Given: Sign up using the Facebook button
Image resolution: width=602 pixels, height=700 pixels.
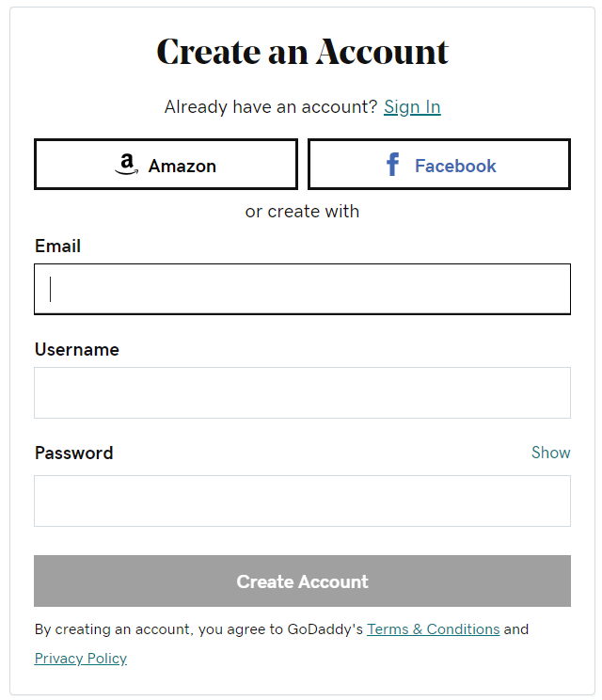Looking at the screenshot, I should coord(439,165).
